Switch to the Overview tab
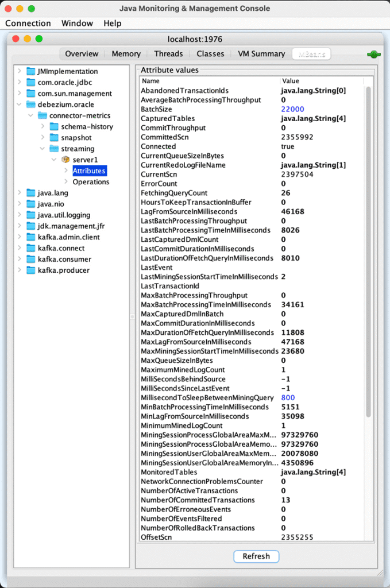 (82, 54)
